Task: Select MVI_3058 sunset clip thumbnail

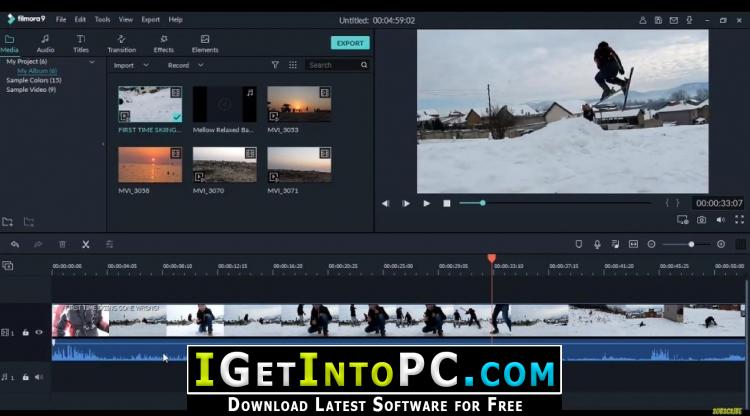Action: coord(150,164)
